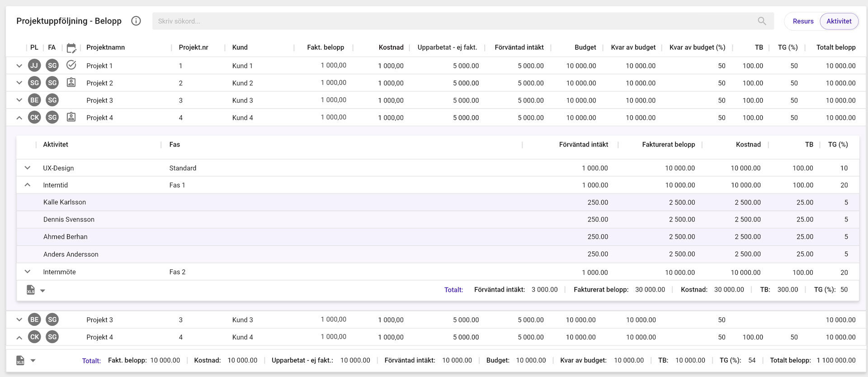
Task: Click Kund 1 cell
Action: [242, 66]
